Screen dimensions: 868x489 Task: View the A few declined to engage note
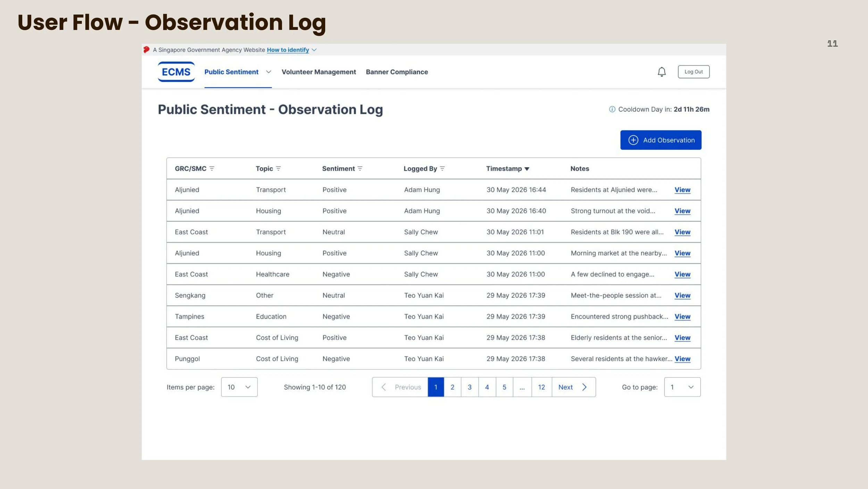point(682,274)
